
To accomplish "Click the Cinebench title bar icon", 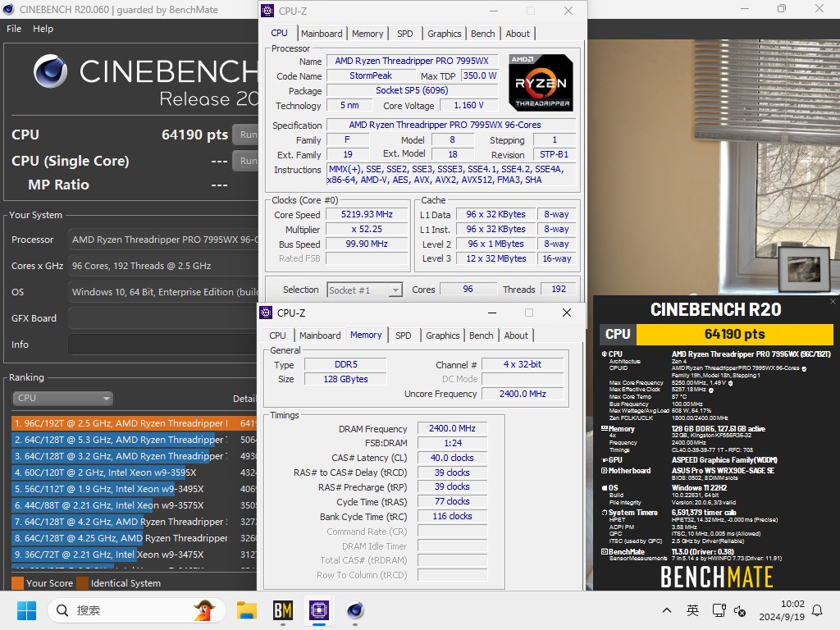I will pos(8,9).
